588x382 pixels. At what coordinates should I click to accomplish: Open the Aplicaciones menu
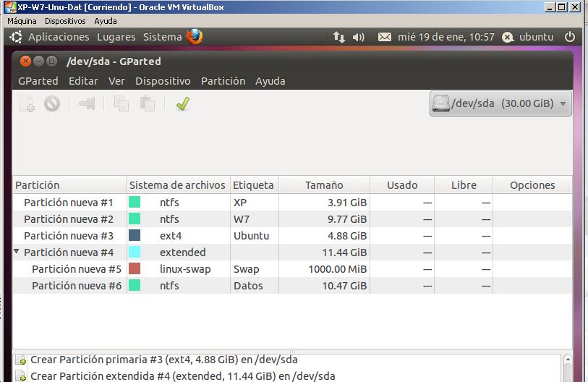click(59, 37)
